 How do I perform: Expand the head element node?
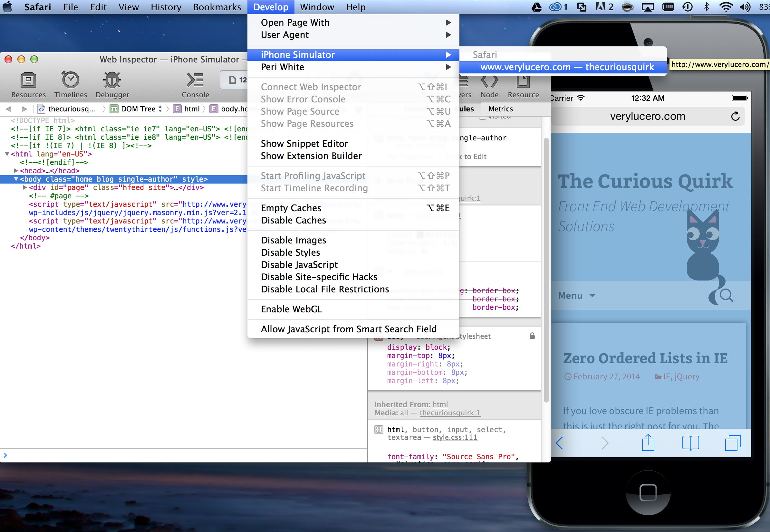point(16,171)
